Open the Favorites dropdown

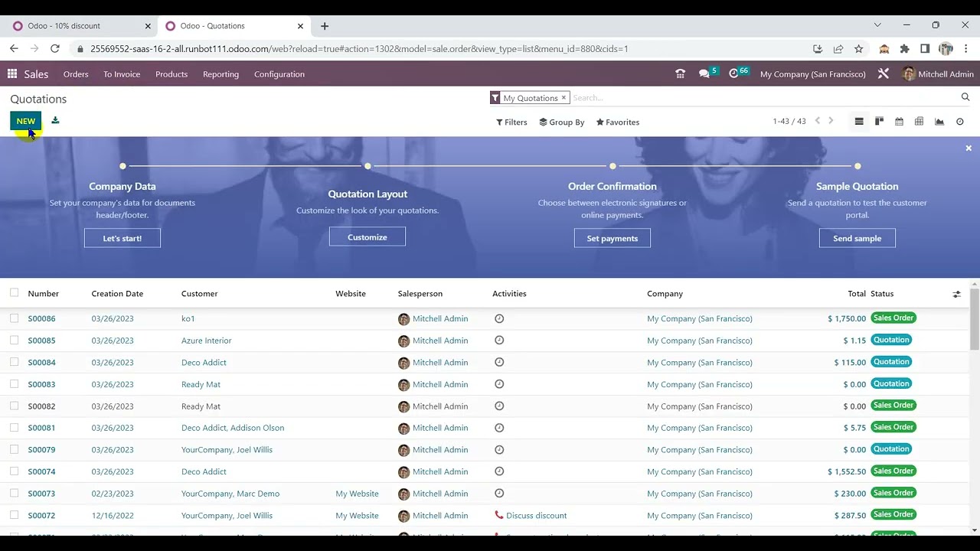pos(618,122)
